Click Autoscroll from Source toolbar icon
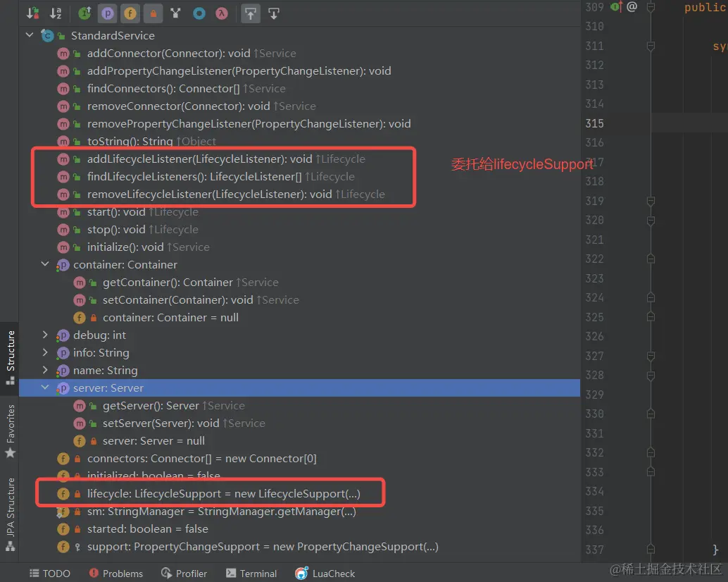Viewport: 728px width, 582px height. pos(274,13)
